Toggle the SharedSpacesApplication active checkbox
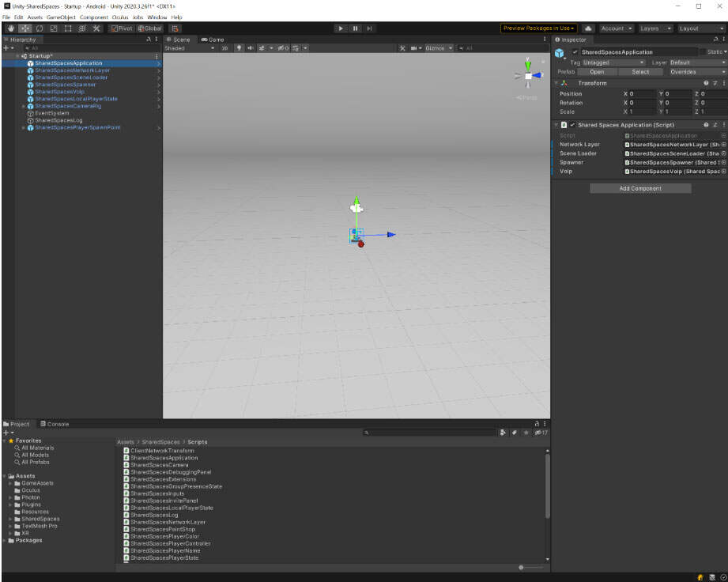 click(575, 52)
